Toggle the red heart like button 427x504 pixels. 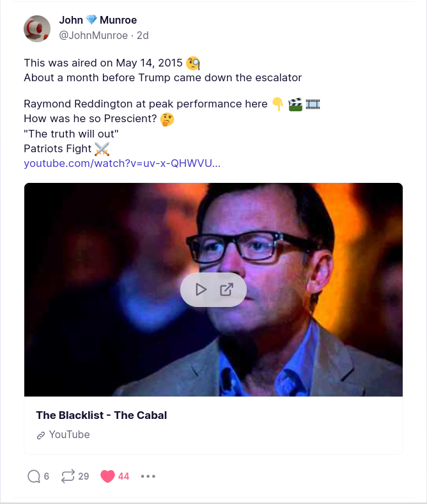pos(107,476)
